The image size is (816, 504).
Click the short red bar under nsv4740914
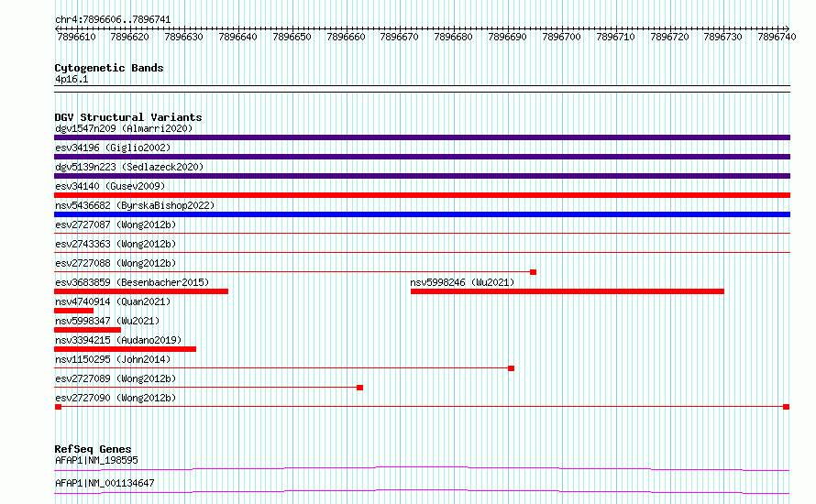click(74, 311)
